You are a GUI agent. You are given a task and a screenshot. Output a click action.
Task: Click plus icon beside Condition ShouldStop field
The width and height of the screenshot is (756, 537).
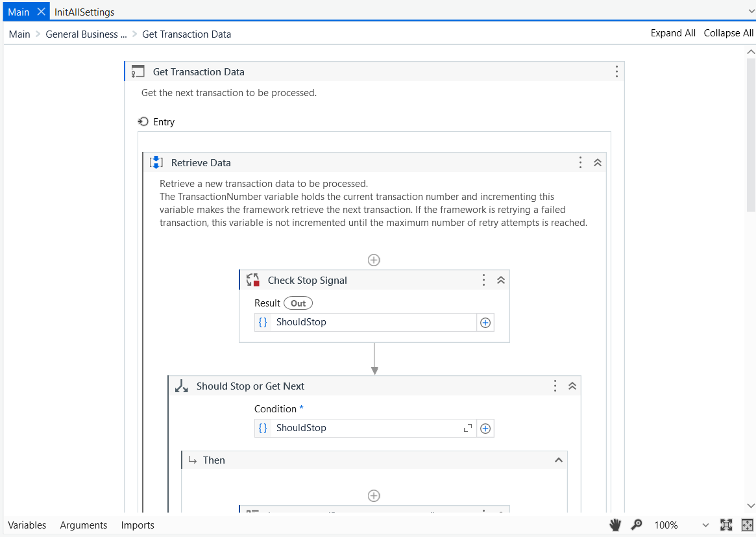point(485,428)
